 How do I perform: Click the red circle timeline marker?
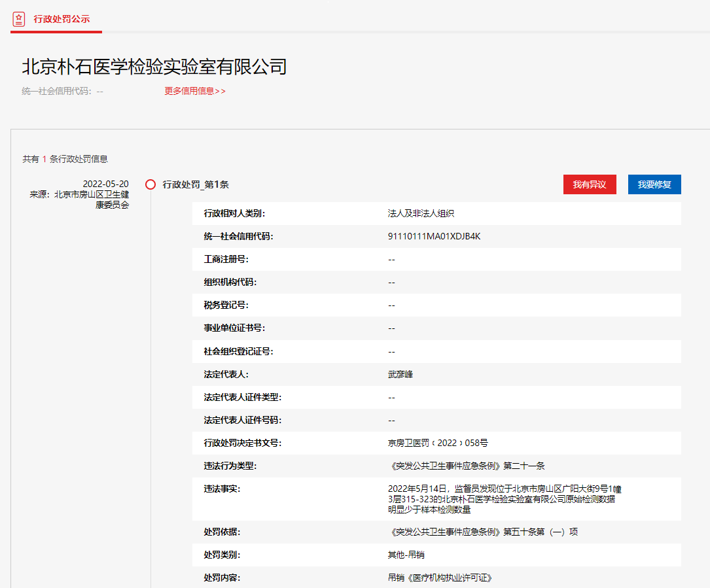[x=150, y=184]
